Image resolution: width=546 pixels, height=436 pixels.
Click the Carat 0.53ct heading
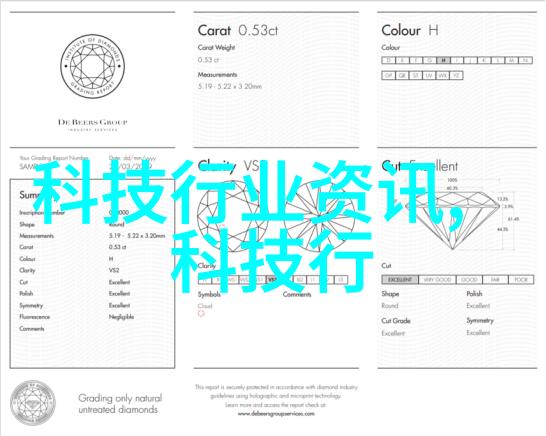tap(238, 31)
